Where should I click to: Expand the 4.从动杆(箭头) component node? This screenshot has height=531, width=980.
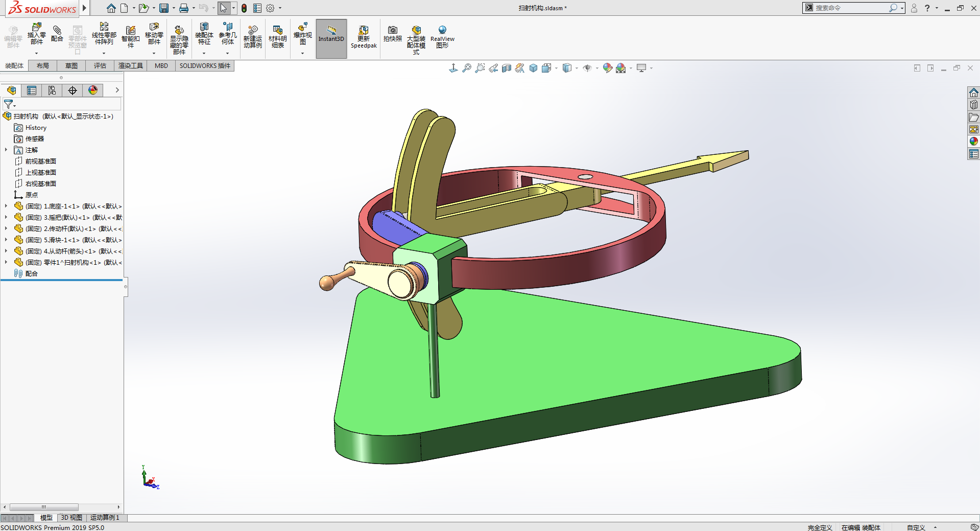6,251
